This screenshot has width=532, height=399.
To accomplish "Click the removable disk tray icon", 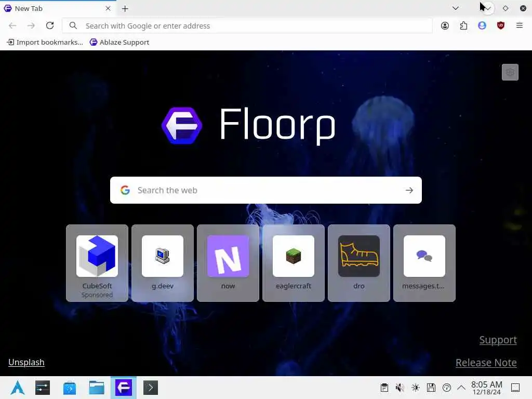I will 431,388.
